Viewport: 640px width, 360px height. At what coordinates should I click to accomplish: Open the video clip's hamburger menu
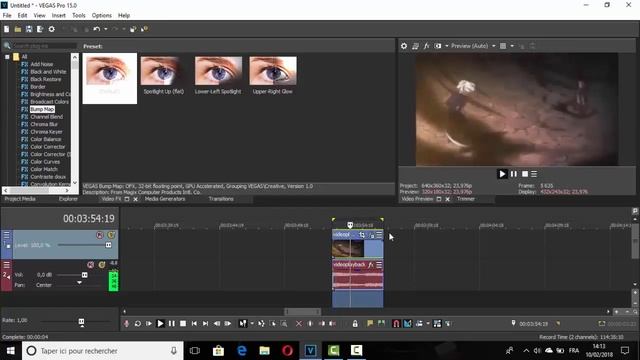click(379, 235)
